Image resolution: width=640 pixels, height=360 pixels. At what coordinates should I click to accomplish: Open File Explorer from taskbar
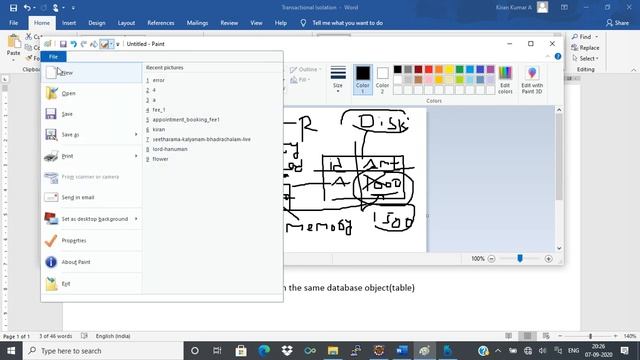[x=333, y=351]
